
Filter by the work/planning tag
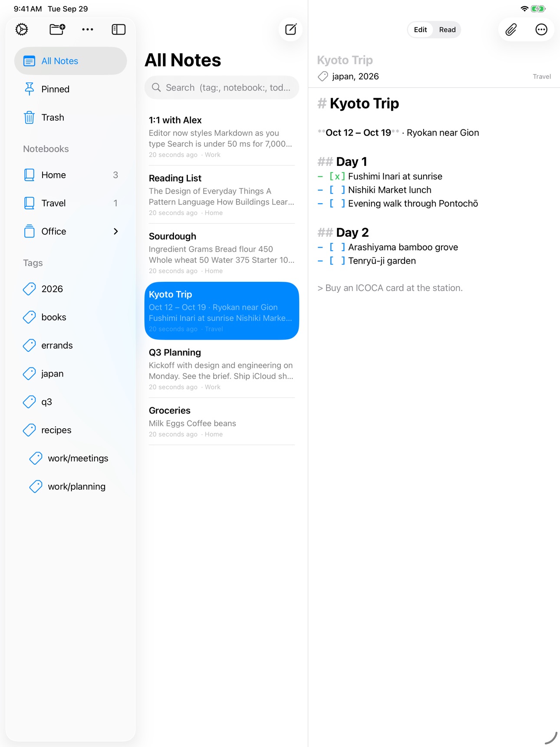(x=70, y=486)
